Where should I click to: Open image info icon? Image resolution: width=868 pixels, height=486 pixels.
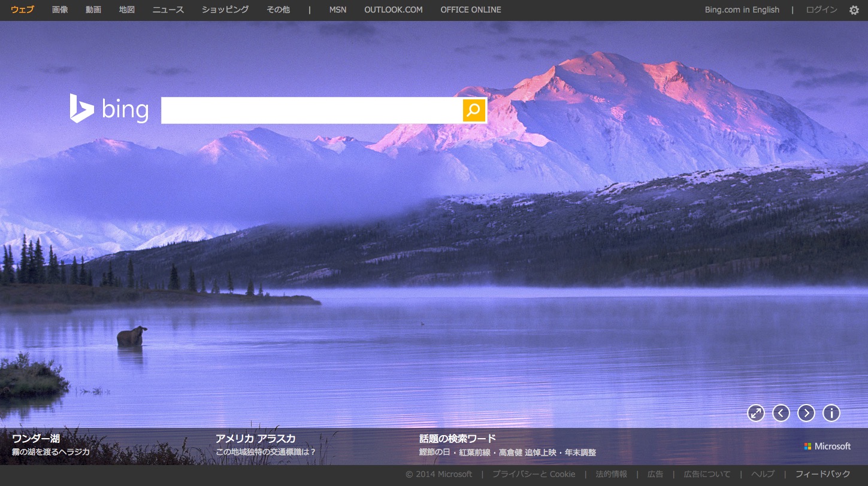click(831, 413)
